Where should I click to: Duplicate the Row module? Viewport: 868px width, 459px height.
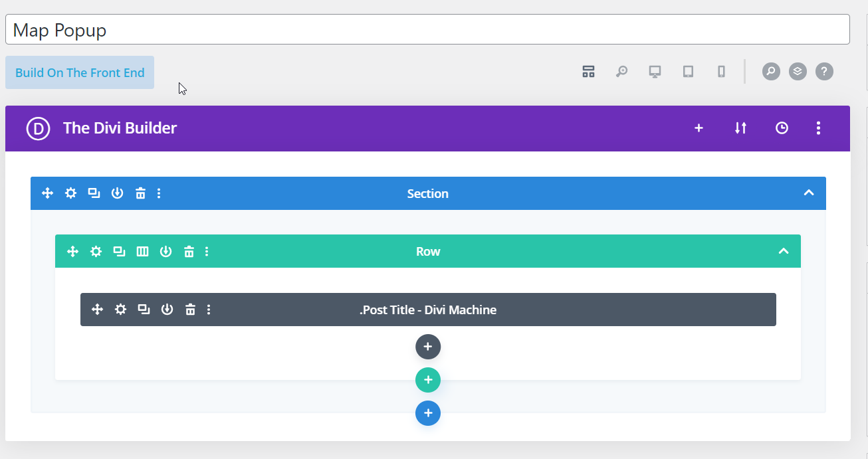pos(119,251)
